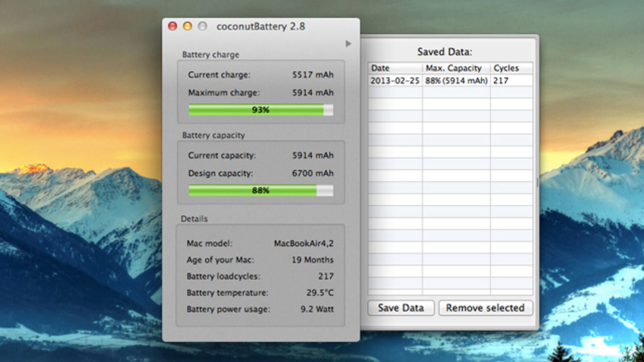Click the Maximum charge value 5914 mAh
Screen dimensions: 644x362
tap(313, 93)
